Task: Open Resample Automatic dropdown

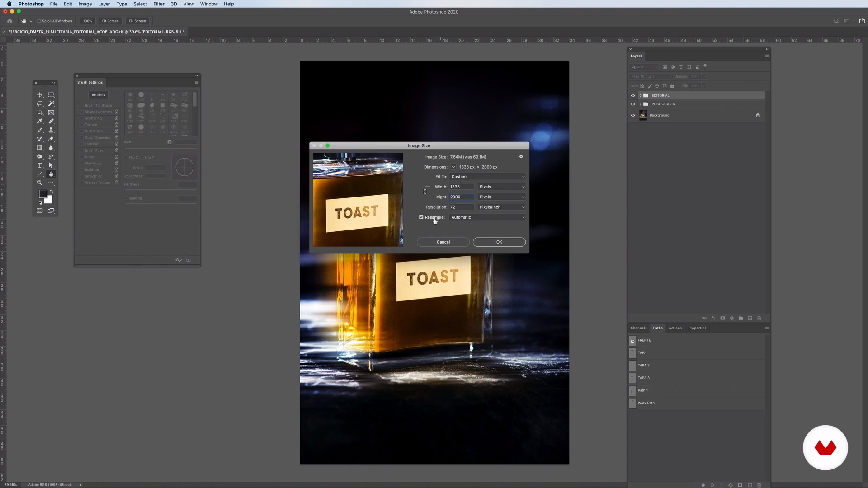Action: [x=488, y=217]
